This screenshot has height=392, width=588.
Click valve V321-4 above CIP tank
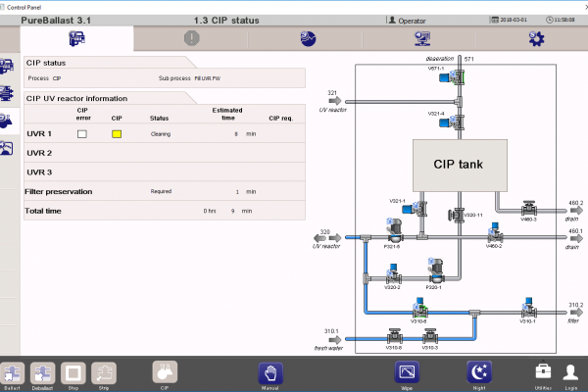coord(452,122)
